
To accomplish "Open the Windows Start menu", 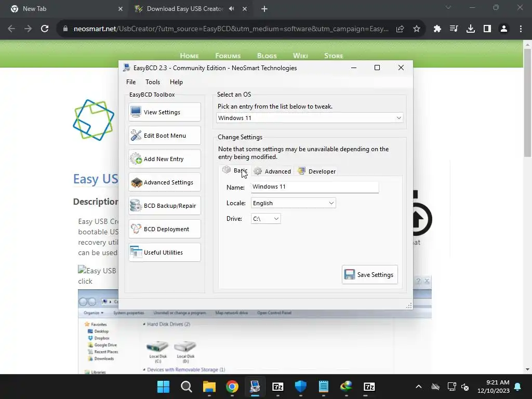I will point(163,387).
